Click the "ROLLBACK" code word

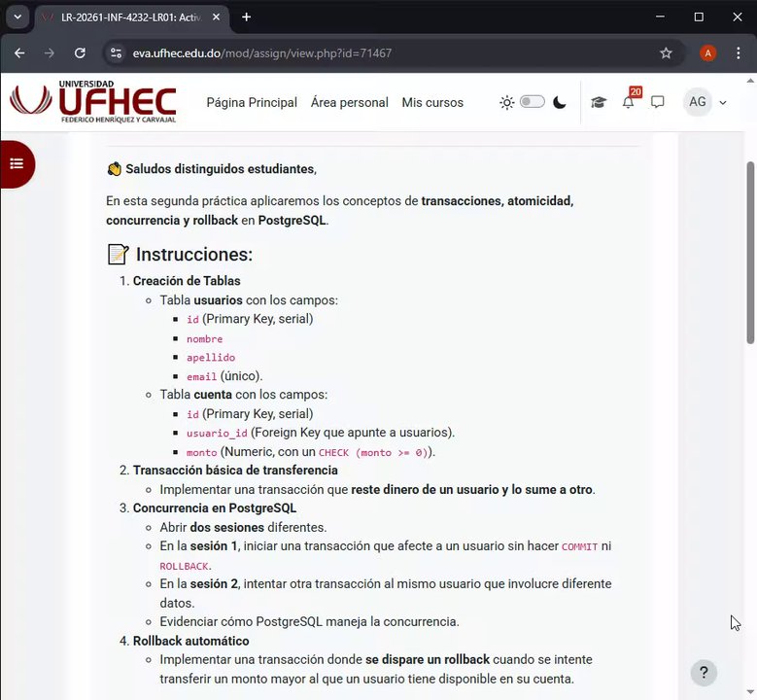[x=184, y=566]
